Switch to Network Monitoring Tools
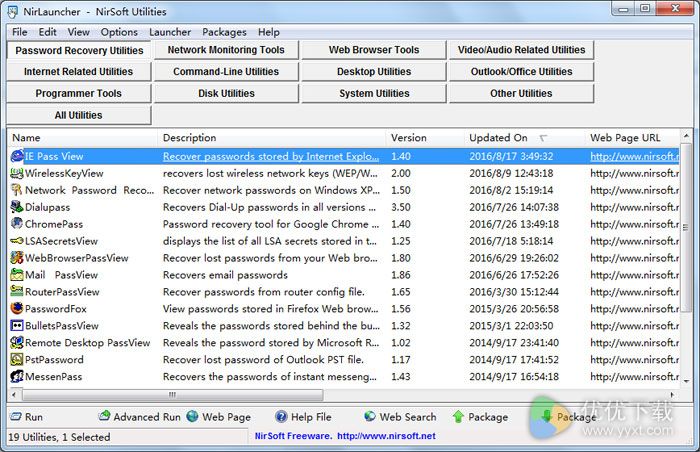700x452 pixels. (x=226, y=50)
